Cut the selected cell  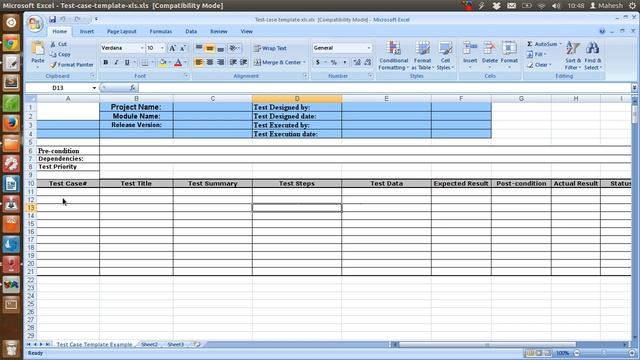click(58, 44)
